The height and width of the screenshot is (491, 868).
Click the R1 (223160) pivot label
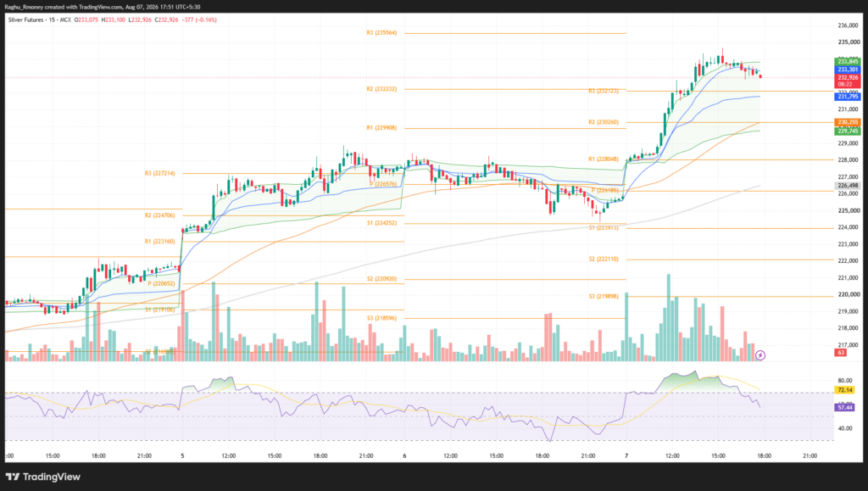159,242
